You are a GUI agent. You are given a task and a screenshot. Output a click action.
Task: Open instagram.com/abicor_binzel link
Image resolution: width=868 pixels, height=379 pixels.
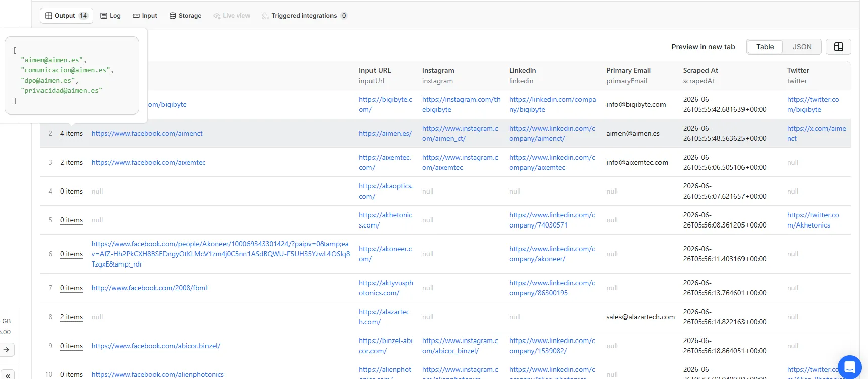tap(460, 346)
